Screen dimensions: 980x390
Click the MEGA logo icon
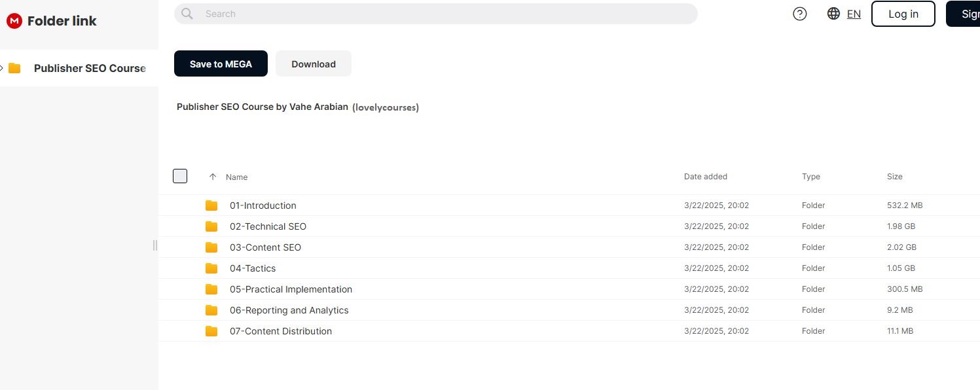coord(14,21)
